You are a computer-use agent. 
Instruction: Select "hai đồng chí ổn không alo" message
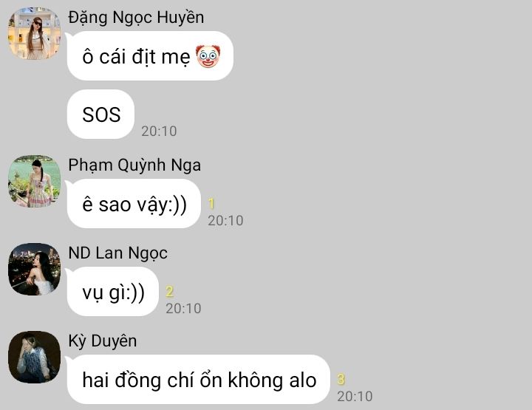pos(199,380)
